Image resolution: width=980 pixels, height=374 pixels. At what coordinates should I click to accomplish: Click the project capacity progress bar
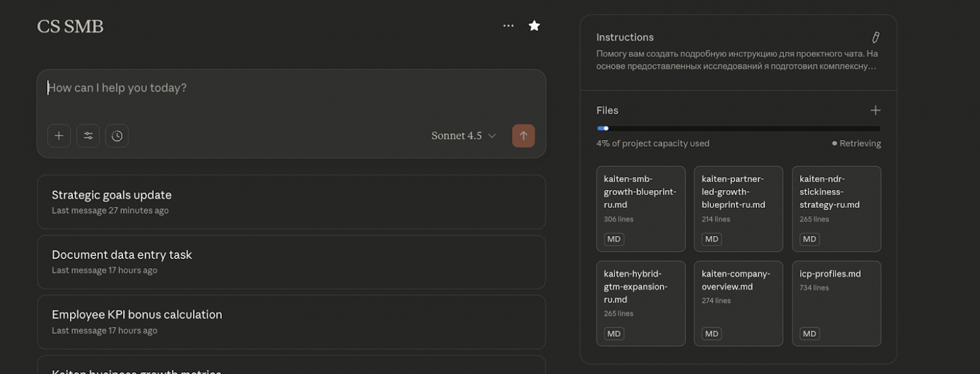(x=738, y=129)
